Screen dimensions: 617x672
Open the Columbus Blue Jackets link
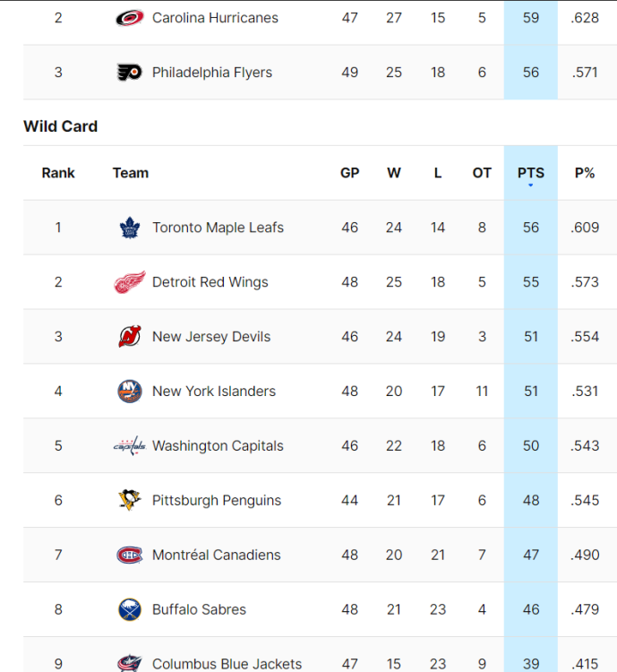(227, 664)
